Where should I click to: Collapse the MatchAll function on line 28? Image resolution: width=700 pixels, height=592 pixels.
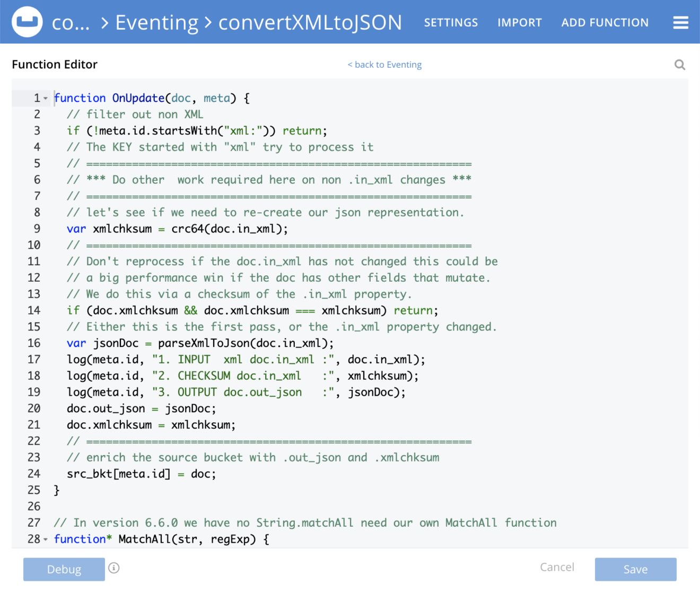pyautogui.click(x=46, y=539)
